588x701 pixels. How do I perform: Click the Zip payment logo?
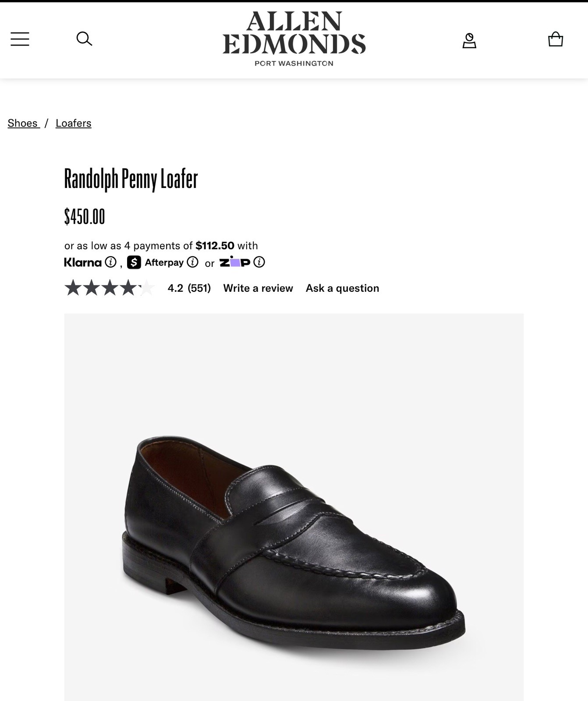[235, 262]
